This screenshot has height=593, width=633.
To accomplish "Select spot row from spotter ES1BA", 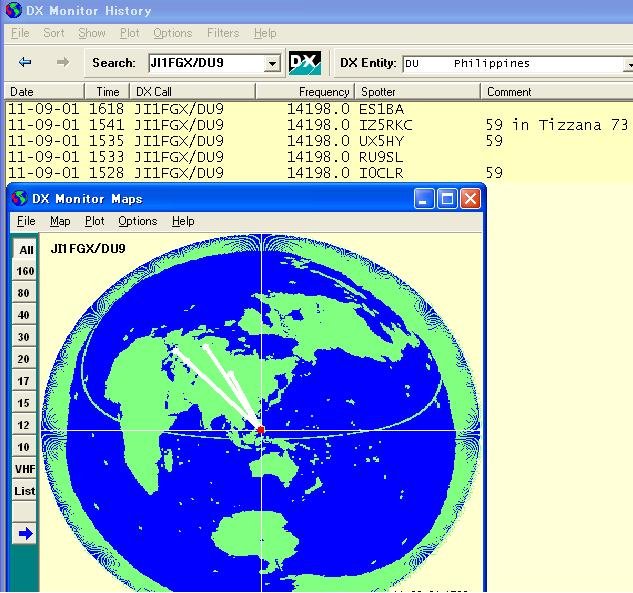I will 319,109.
